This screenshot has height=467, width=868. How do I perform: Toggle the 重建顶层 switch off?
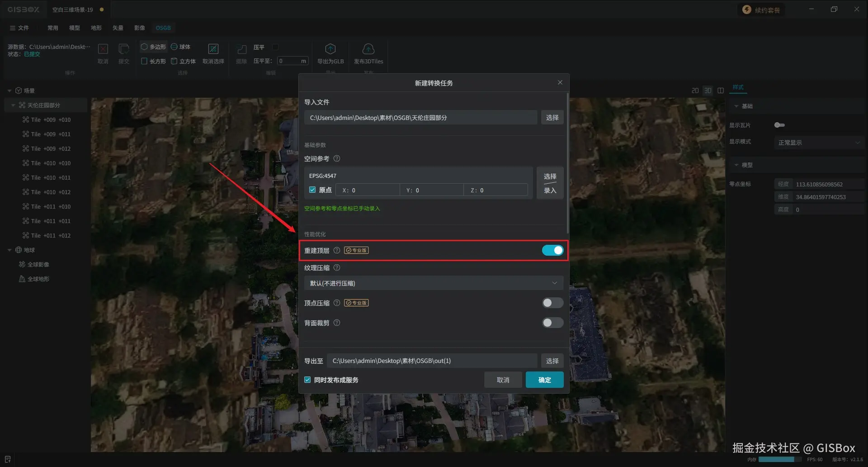pyautogui.click(x=553, y=251)
